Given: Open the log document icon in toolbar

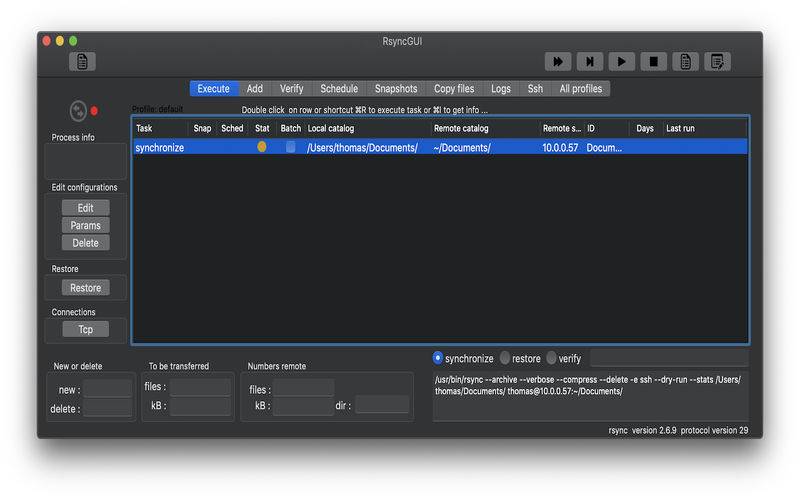Looking at the screenshot, I should [x=686, y=62].
